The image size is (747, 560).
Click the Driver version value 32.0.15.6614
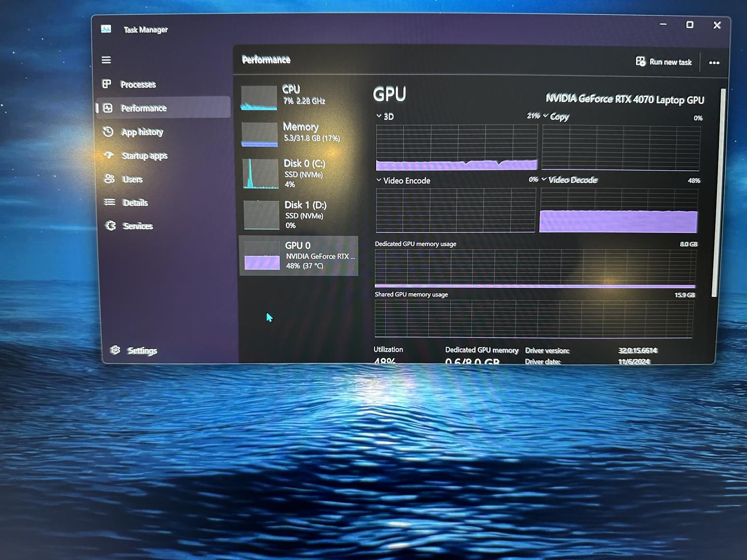638,351
